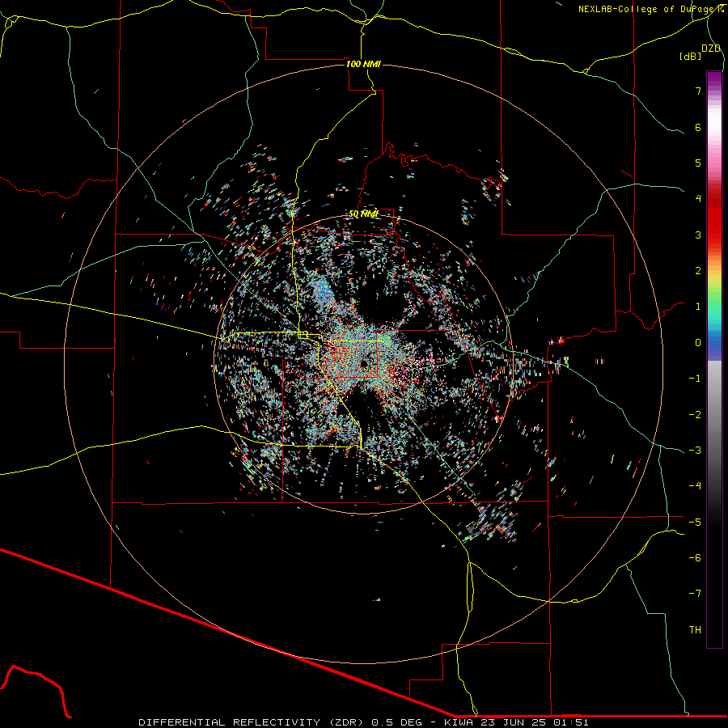
Task: Click the -6 dB tick label
Action: 695,558
